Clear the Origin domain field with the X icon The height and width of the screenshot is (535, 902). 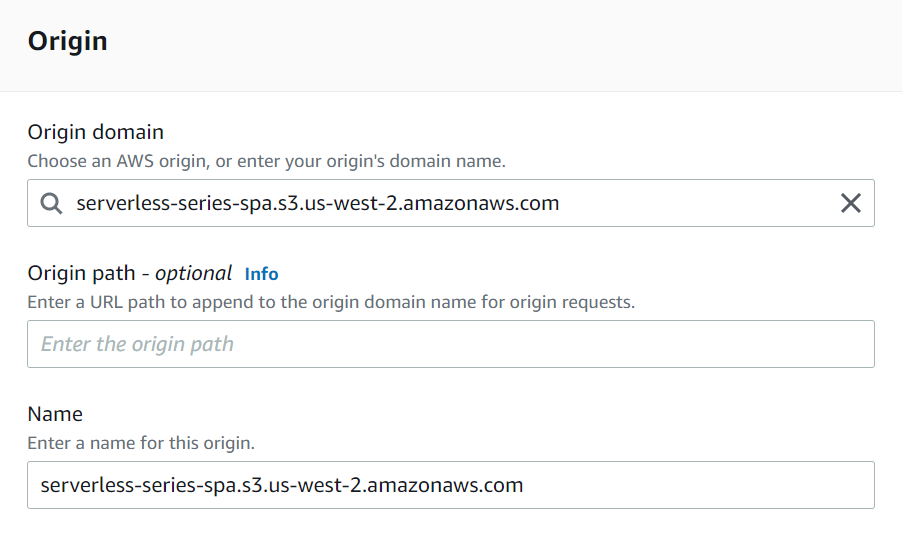pos(850,203)
